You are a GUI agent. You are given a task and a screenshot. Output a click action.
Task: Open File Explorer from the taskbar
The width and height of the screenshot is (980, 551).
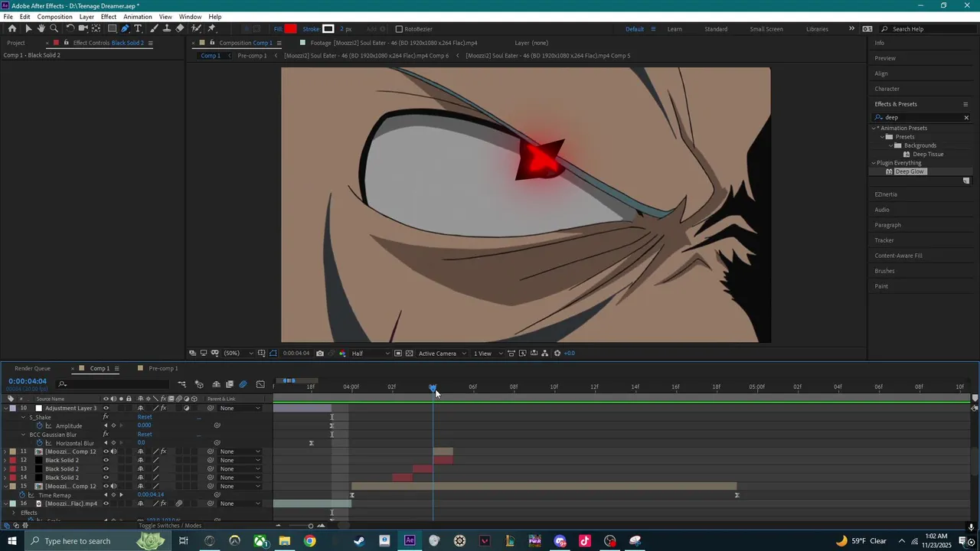coord(285,541)
